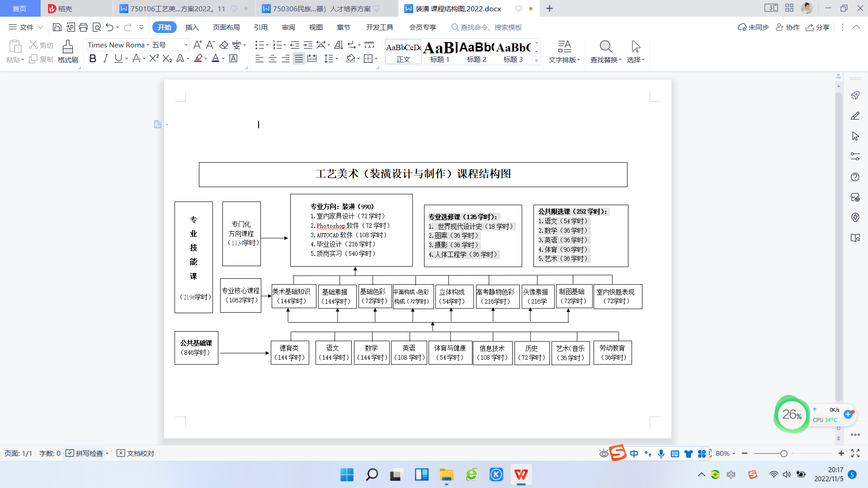The height and width of the screenshot is (488, 868).
Task: Center align text
Action: coord(273,59)
